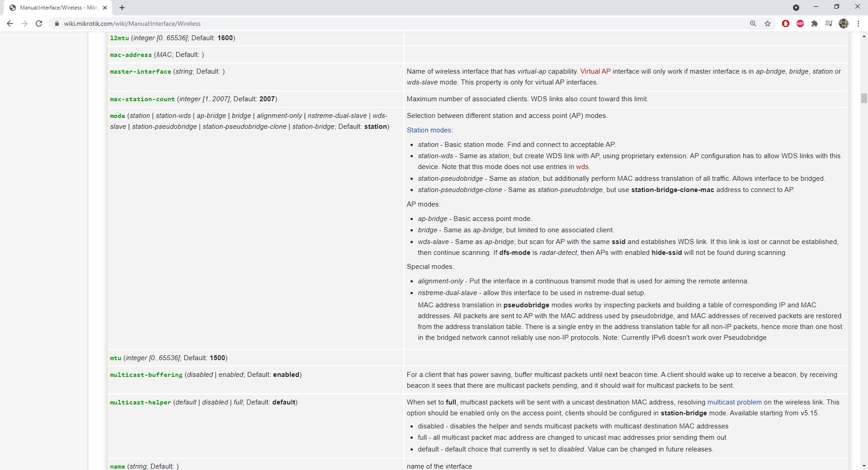
Task: Open a new browser tab
Action: click(122, 8)
